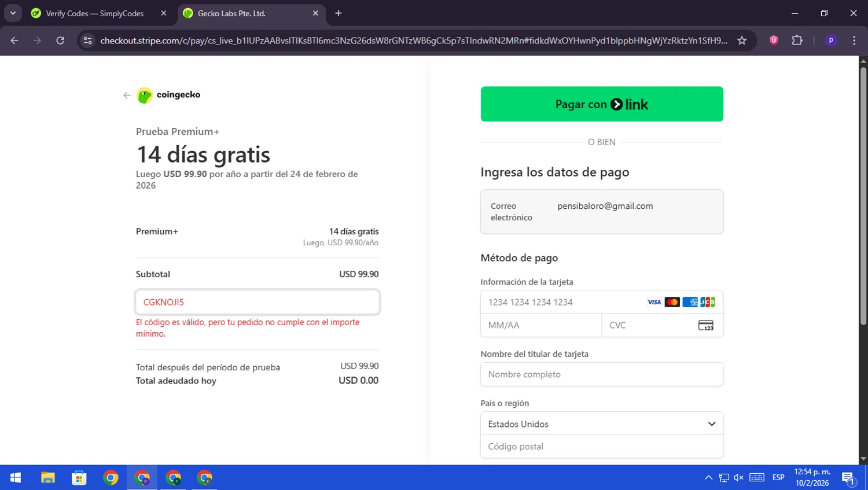Click the promo code field CGKNOJI5

click(x=258, y=302)
